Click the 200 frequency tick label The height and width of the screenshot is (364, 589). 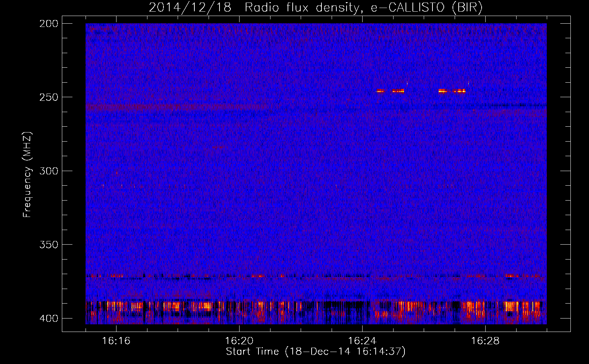tap(49, 24)
